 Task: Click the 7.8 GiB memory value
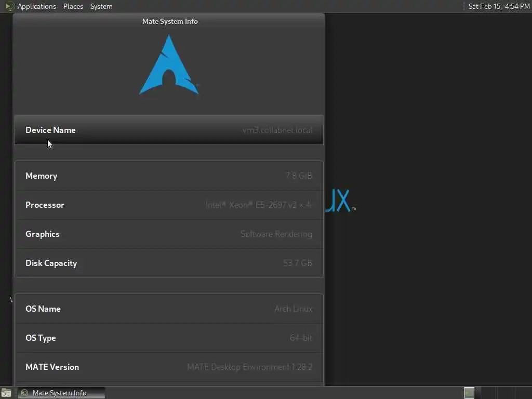click(299, 176)
